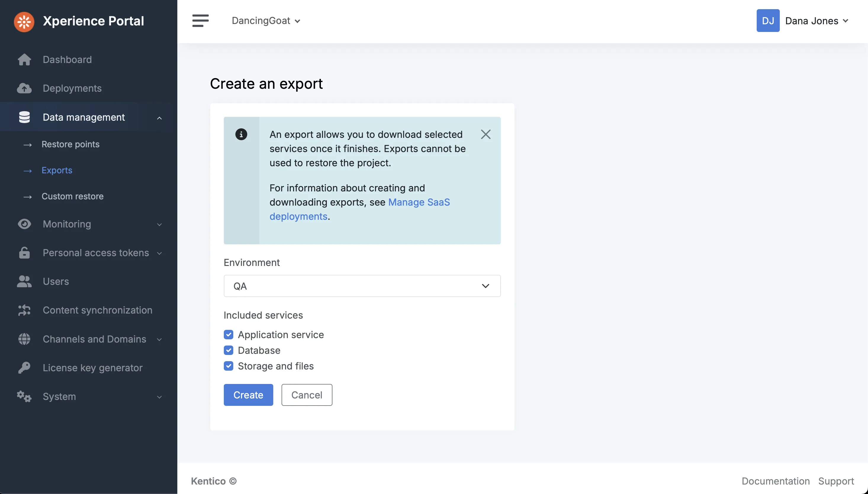The height and width of the screenshot is (494, 868).
Task: Click the DJ user avatar
Action: click(768, 21)
